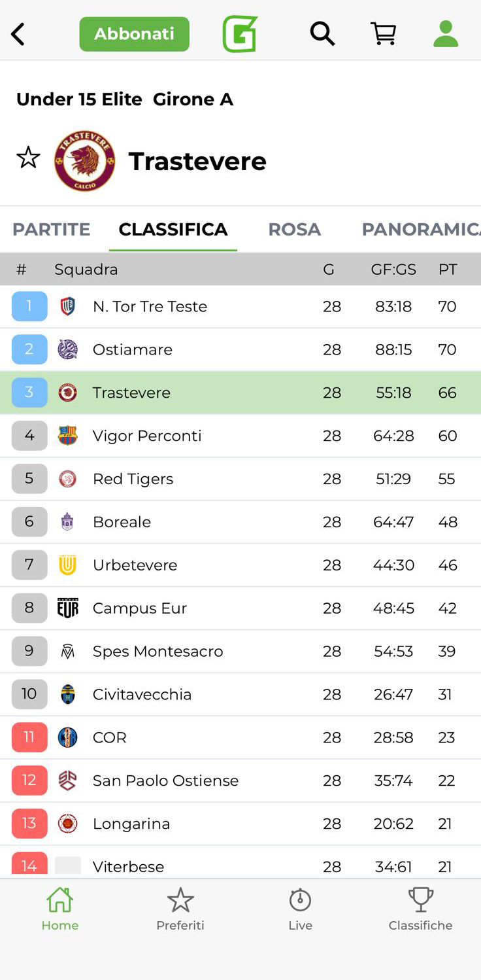Open the search magnifier icon
The height and width of the screenshot is (980, 481).
[322, 34]
